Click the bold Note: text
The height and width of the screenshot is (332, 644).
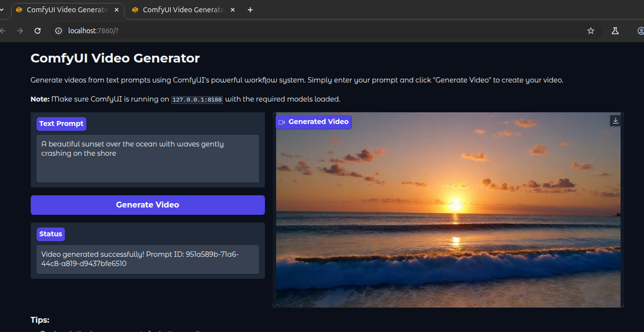point(40,99)
